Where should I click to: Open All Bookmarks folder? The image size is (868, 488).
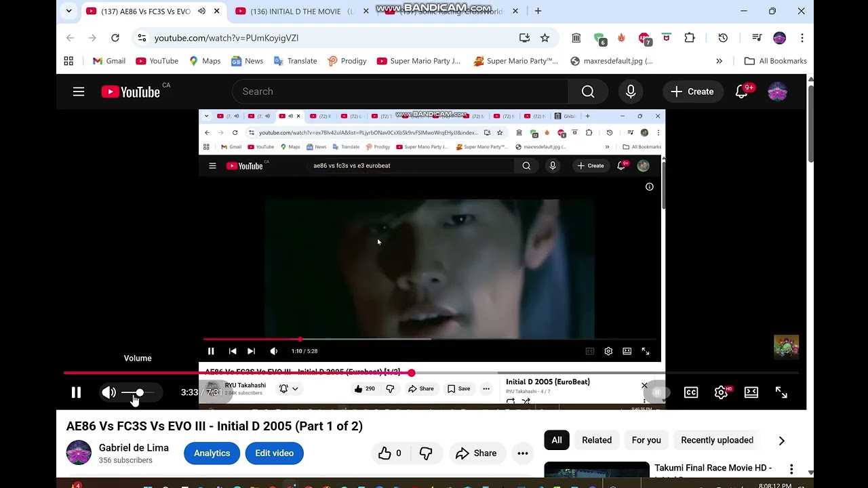(x=776, y=61)
